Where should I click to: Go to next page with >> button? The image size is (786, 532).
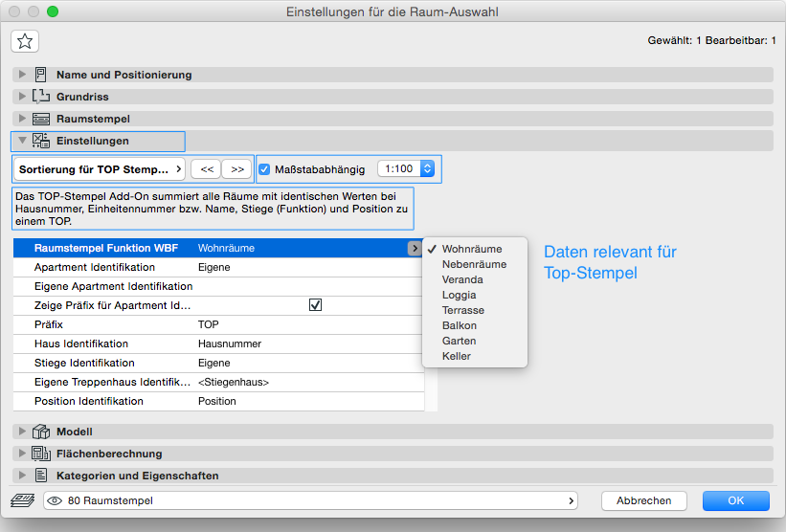click(237, 169)
